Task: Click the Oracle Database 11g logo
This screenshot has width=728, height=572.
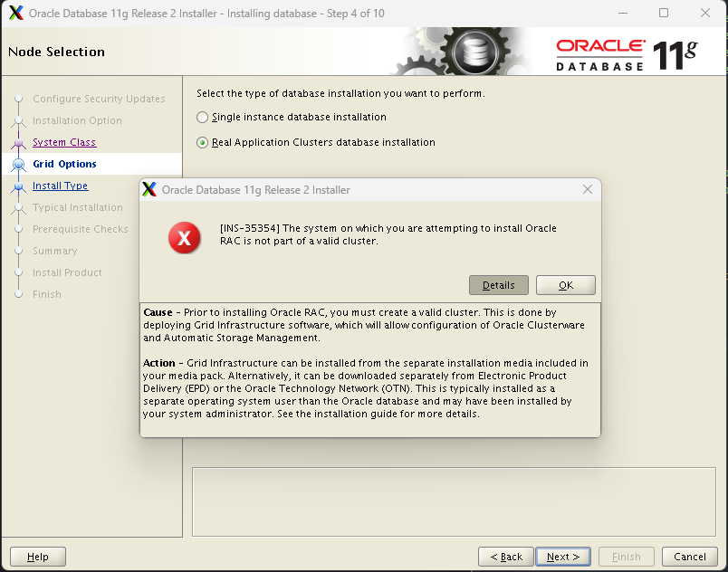Action: pos(627,54)
